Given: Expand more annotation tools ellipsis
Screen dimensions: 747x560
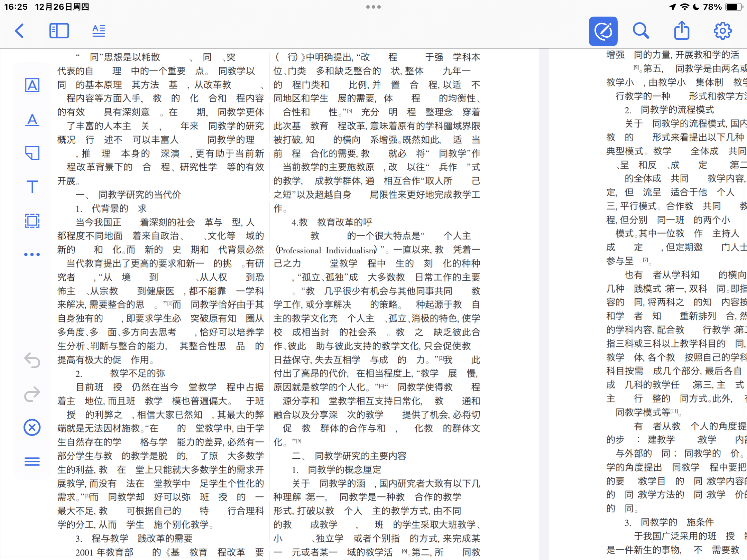Looking at the screenshot, I should pos(32,254).
